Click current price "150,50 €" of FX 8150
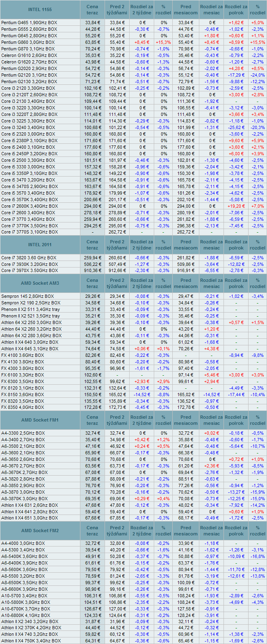Screen dimensions: 267x644 coord(92,395)
